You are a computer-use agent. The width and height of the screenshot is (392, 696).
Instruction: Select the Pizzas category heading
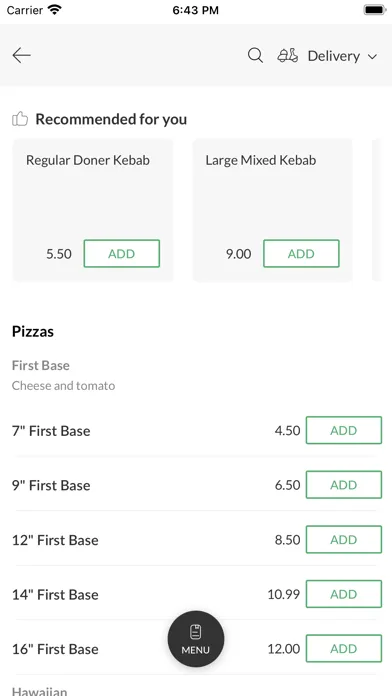click(33, 332)
